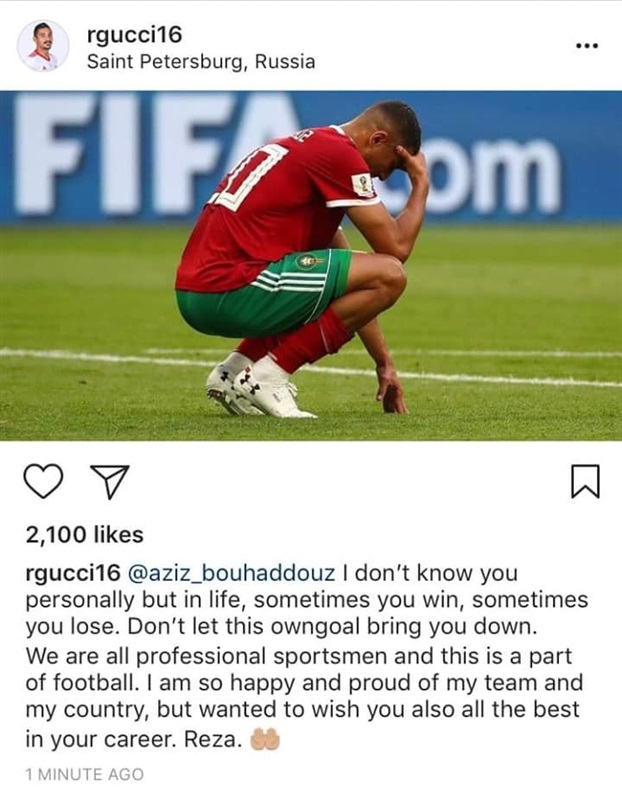Save the post with the bookmark icon

(x=585, y=481)
